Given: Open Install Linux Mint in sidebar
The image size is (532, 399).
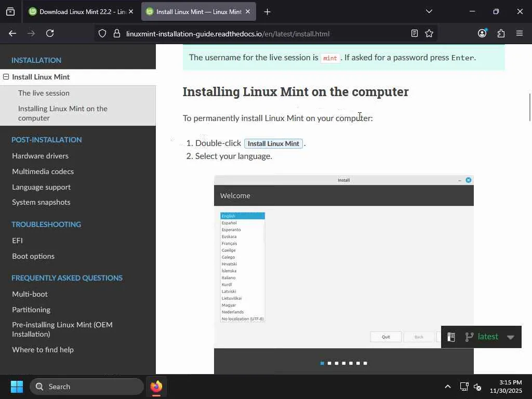Looking at the screenshot, I should point(41,77).
